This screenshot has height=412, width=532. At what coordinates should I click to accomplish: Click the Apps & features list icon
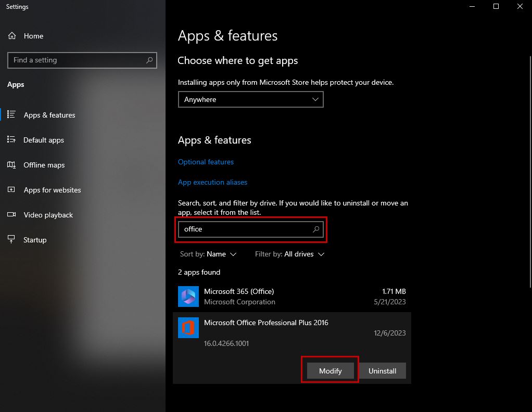pos(11,114)
